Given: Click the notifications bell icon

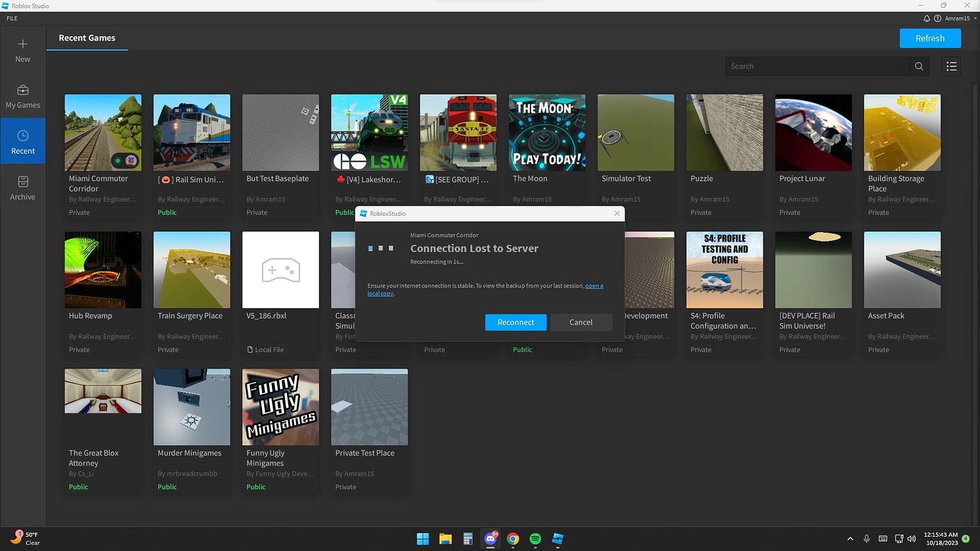Looking at the screenshot, I should coord(926,18).
